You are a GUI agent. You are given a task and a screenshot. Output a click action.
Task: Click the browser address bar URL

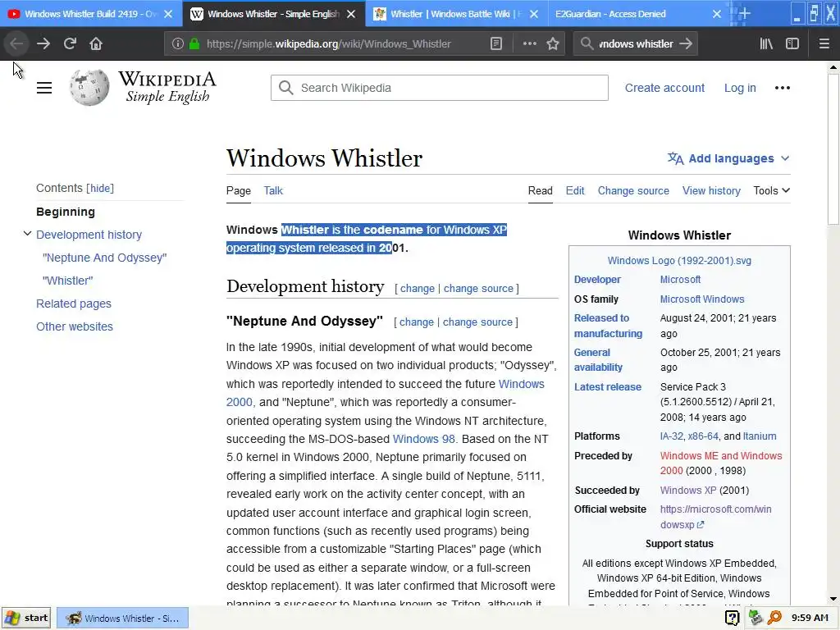328,44
